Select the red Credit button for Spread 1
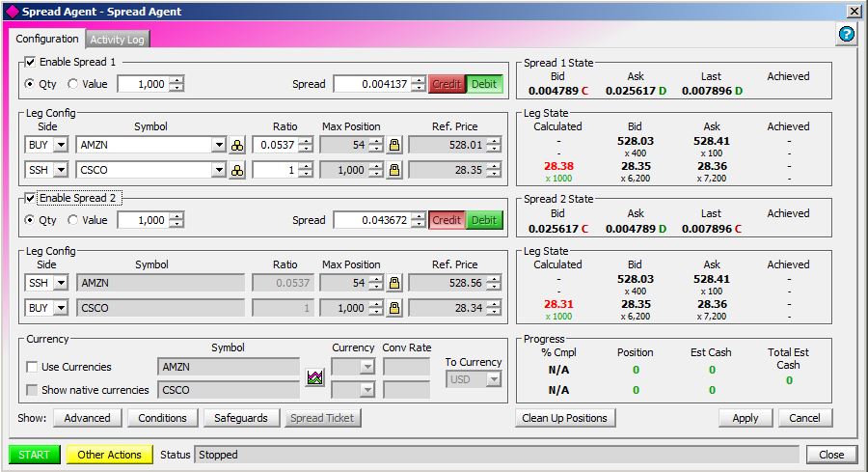This screenshot has height=472, width=868. tap(447, 84)
